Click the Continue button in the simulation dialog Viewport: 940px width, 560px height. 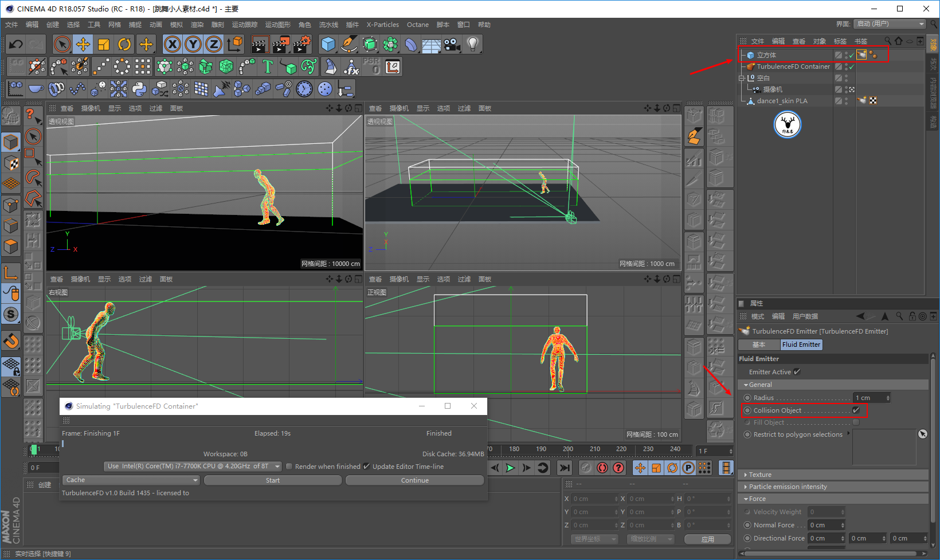pos(415,480)
